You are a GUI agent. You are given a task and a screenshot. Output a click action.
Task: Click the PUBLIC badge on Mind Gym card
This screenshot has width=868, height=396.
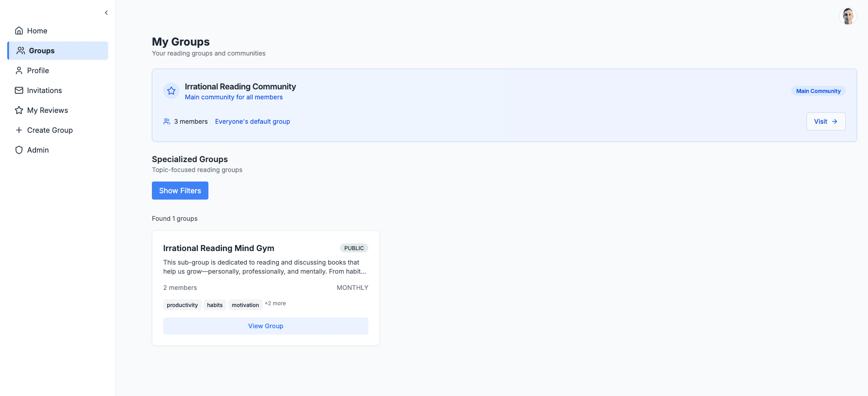pos(354,248)
